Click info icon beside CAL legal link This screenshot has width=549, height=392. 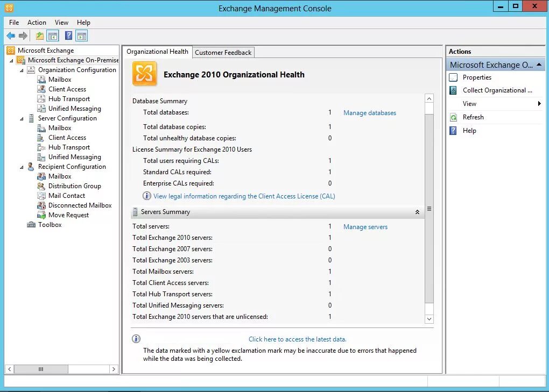(x=147, y=196)
